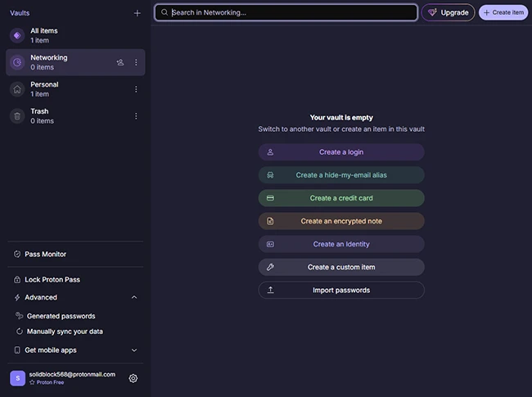Click the Upgrade button
Image resolution: width=532 pixels, height=397 pixels.
[x=448, y=12]
